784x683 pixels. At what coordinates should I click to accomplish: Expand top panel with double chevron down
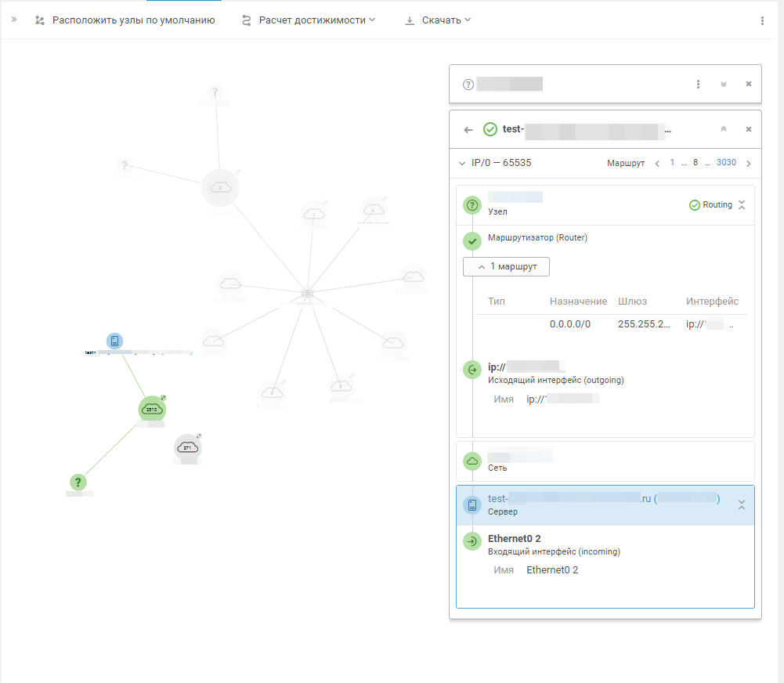click(724, 84)
